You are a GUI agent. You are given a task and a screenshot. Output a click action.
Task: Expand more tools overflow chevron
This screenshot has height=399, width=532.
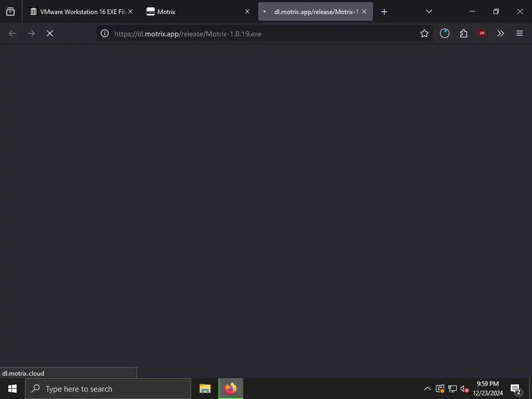pyautogui.click(x=500, y=33)
